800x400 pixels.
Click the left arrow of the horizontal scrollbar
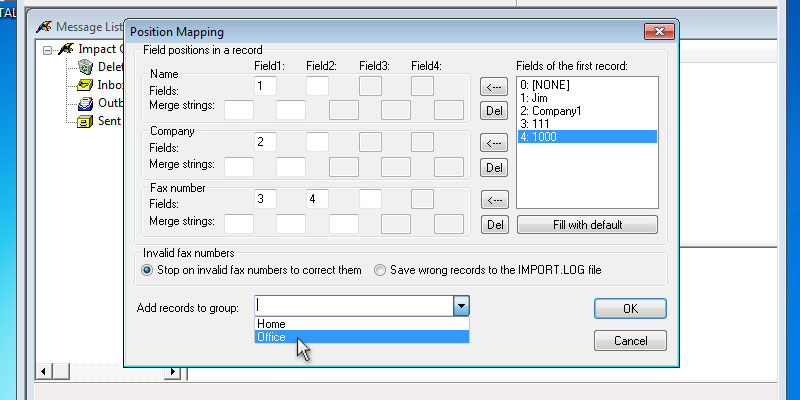pos(43,372)
